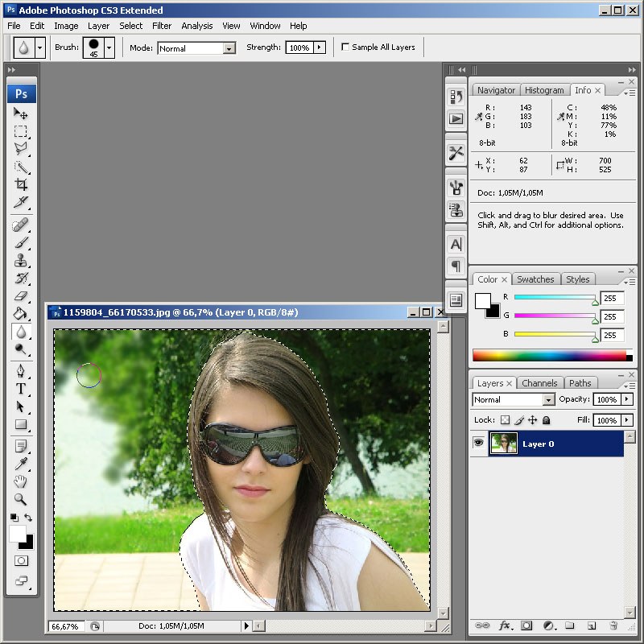Toggle lock all
Image resolution: width=644 pixels, height=644 pixels.
tap(547, 419)
